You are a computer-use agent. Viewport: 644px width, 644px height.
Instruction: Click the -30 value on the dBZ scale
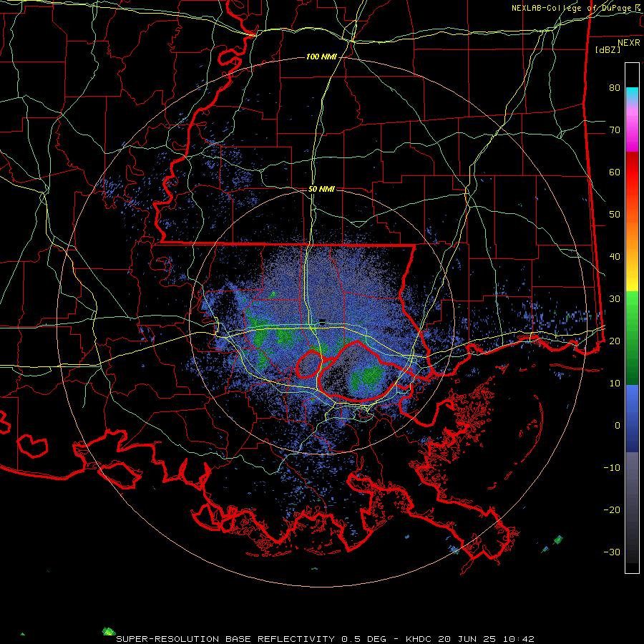[x=612, y=552]
